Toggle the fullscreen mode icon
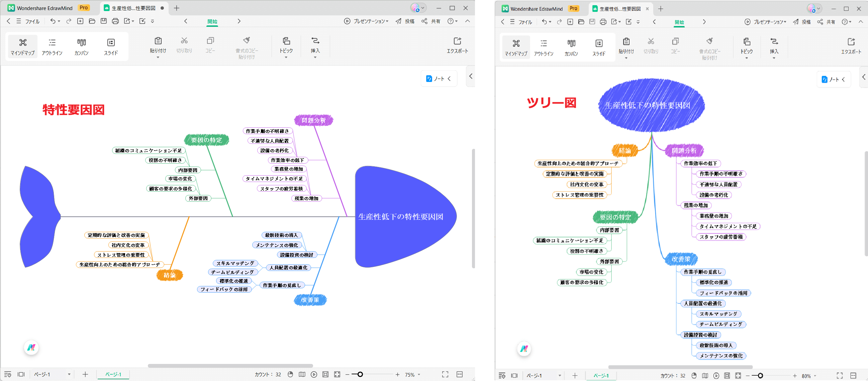The height and width of the screenshot is (381, 868). (445, 374)
